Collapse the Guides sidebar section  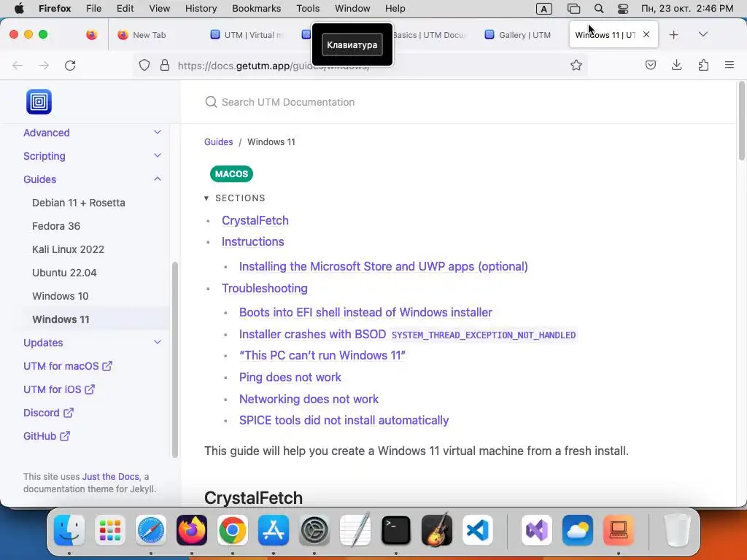click(x=158, y=179)
